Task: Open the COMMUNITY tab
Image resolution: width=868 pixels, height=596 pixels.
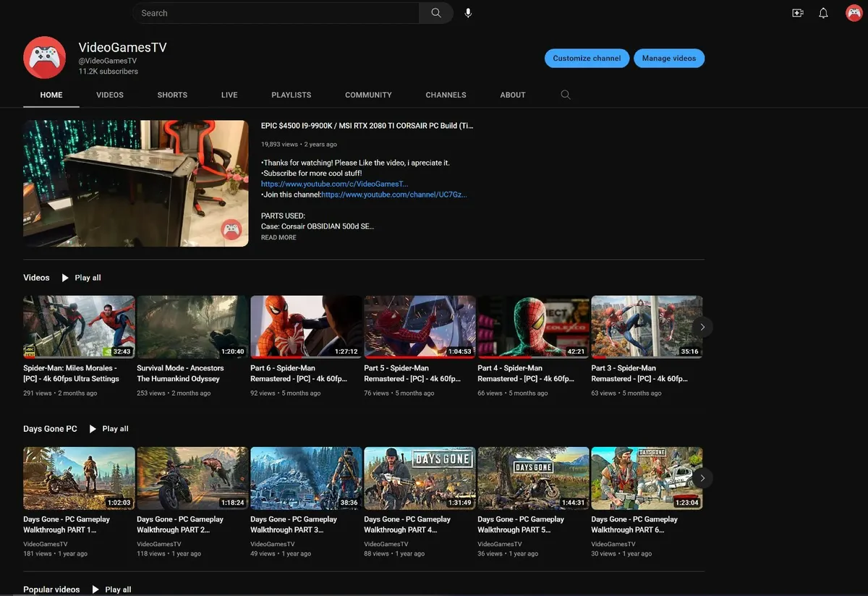Action: click(x=368, y=95)
